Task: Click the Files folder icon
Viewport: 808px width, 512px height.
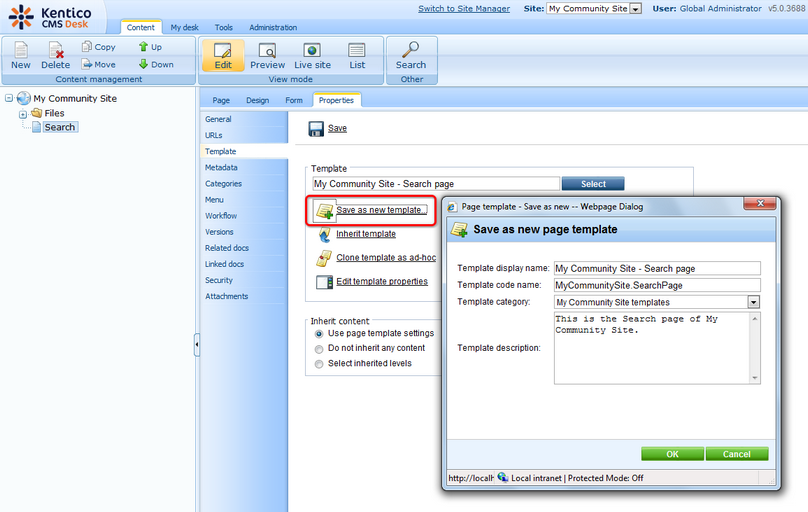Action: pyautogui.click(x=37, y=113)
